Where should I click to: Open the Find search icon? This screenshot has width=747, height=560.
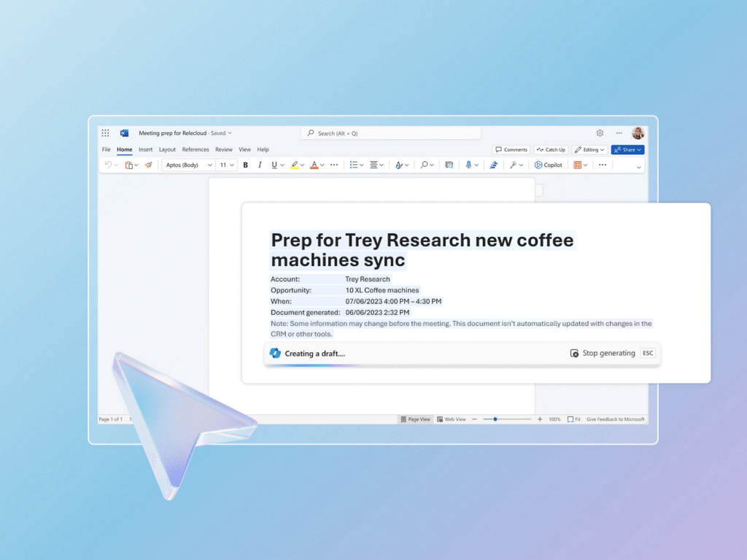click(x=424, y=165)
